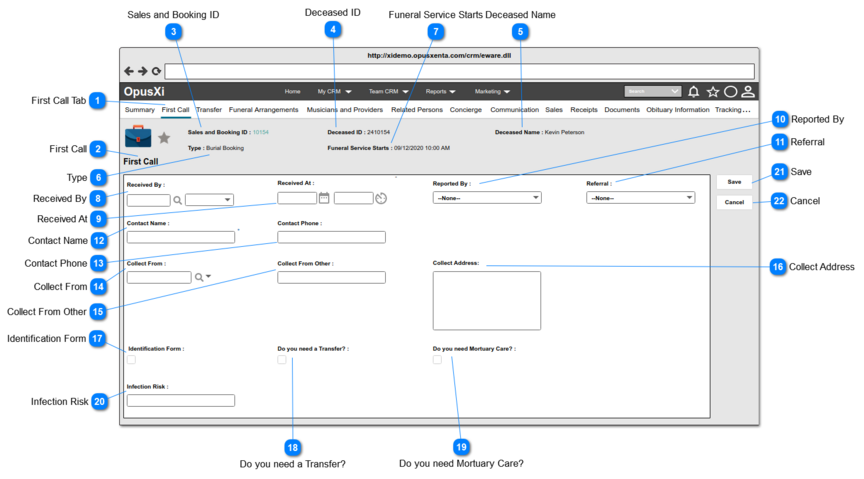Viewport: 864px width, 479px height.
Task: Open notifications bell icon
Action: [x=694, y=92]
